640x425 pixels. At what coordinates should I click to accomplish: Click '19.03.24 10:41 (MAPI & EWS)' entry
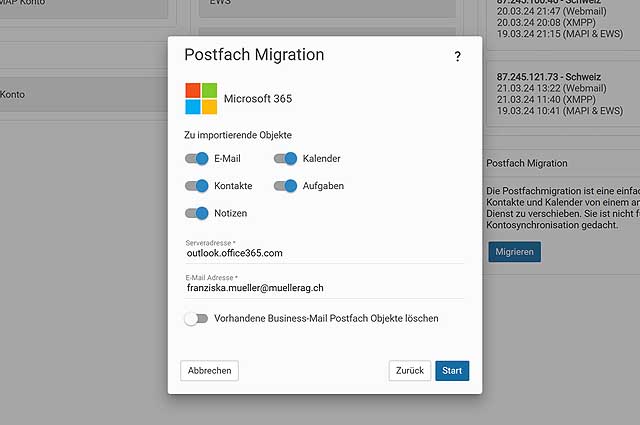pyautogui.click(x=560, y=111)
